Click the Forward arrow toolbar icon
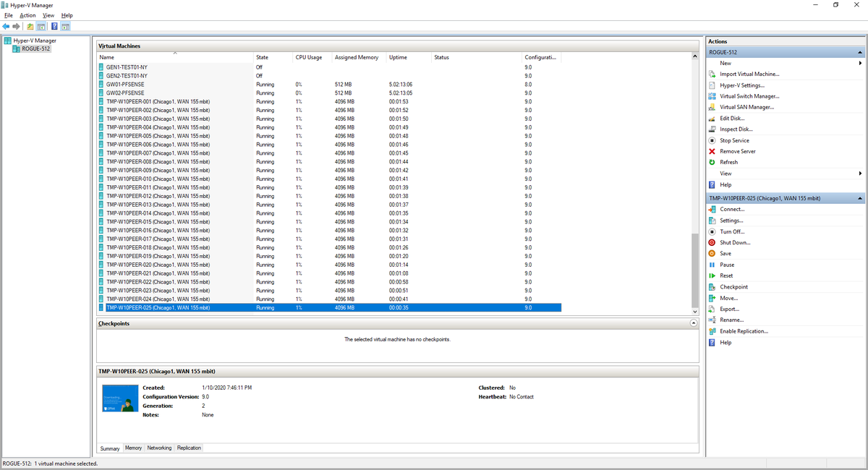 tap(17, 27)
